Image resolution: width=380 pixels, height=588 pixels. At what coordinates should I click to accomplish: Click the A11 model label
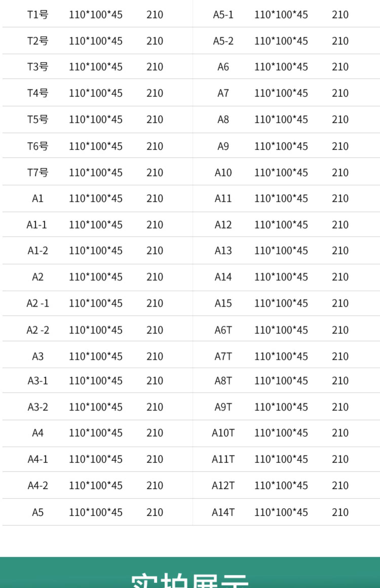click(223, 199)
